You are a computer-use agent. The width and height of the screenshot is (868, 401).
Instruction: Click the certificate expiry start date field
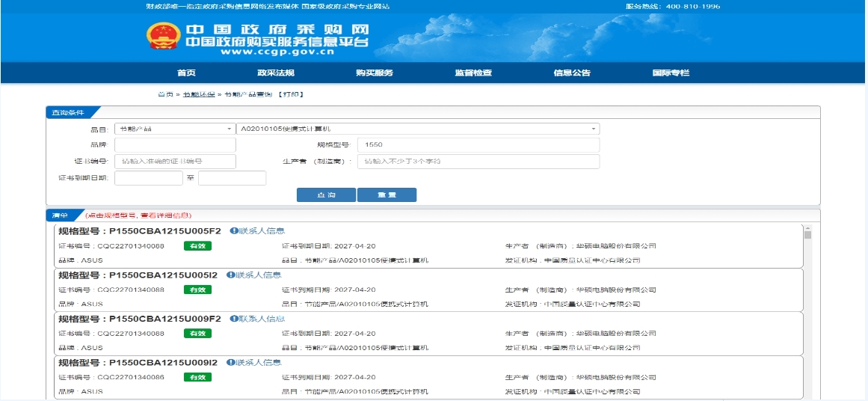coord(148,178)
